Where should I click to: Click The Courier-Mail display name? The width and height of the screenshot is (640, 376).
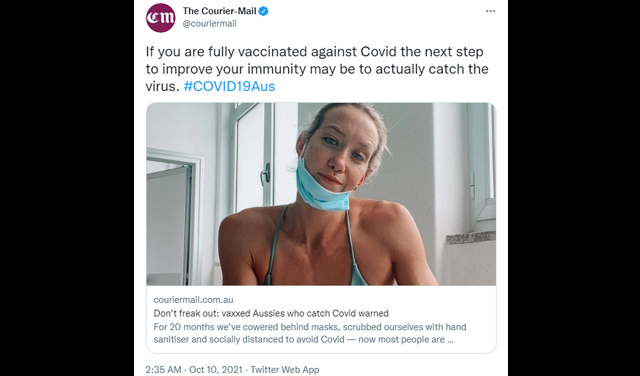(x=220, y=11)
